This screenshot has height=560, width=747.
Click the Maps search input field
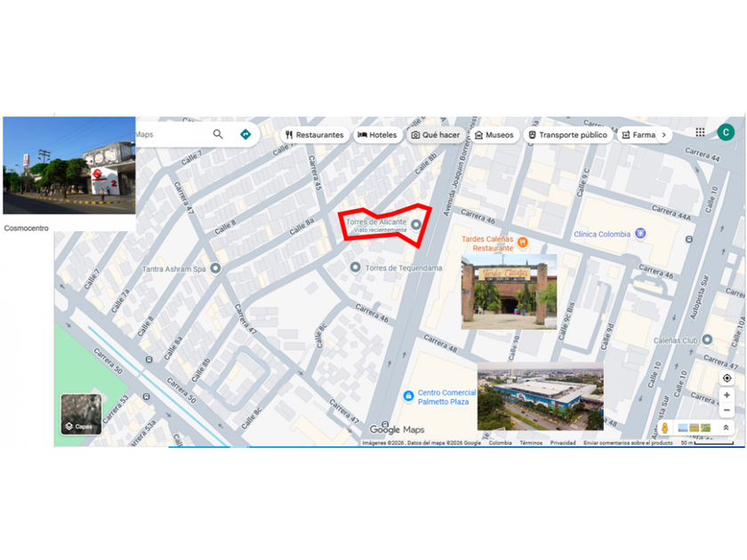click(x=172, y=134)
